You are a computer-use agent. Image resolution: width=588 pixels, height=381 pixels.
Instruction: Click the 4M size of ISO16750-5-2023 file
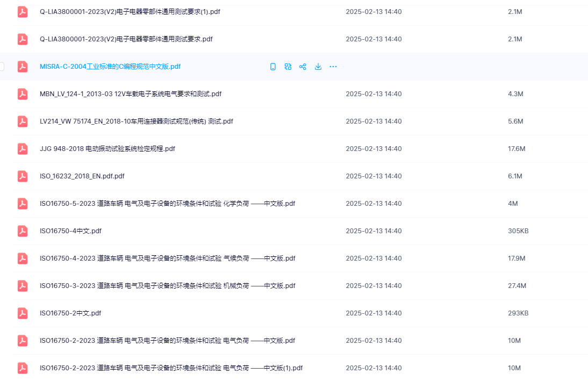pyautogui.click(x=513, y=204)
